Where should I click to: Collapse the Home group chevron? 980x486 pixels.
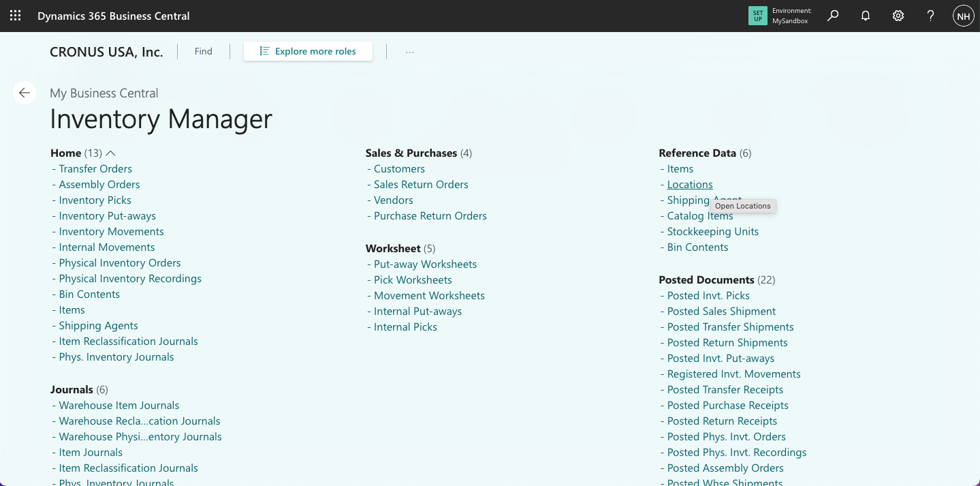111,153
